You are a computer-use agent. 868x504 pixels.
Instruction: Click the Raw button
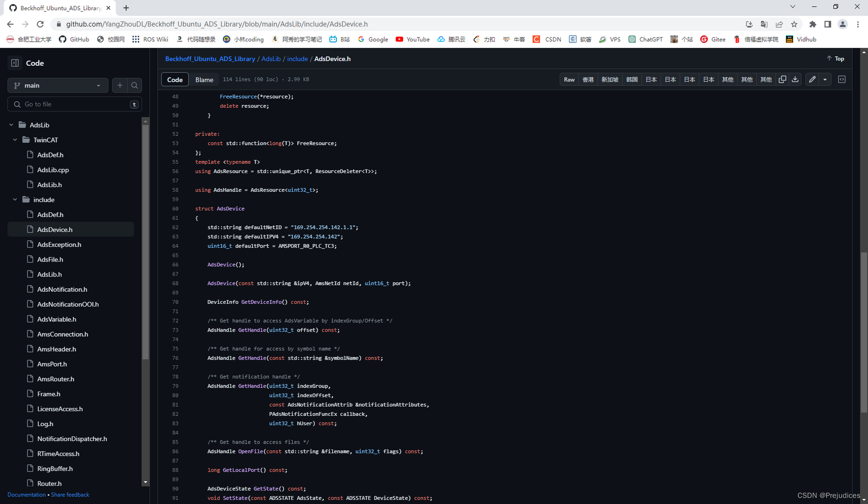pyautogui.click(x=569, y=79)
